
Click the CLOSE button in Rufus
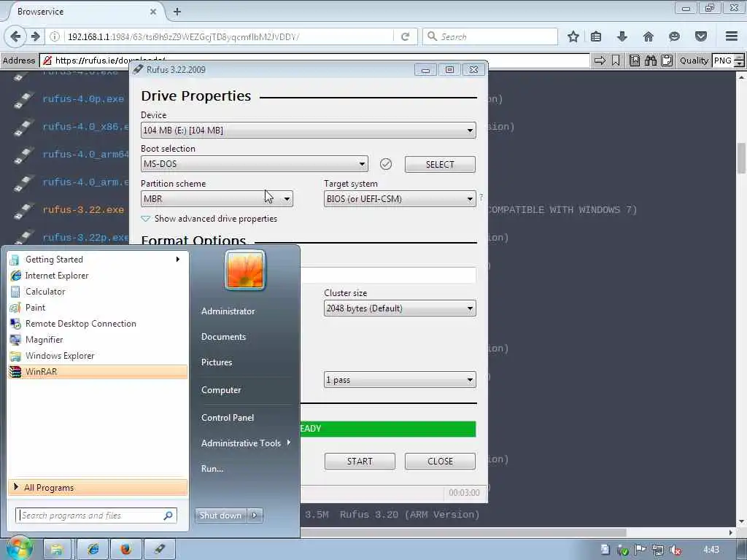pos(440,461)
